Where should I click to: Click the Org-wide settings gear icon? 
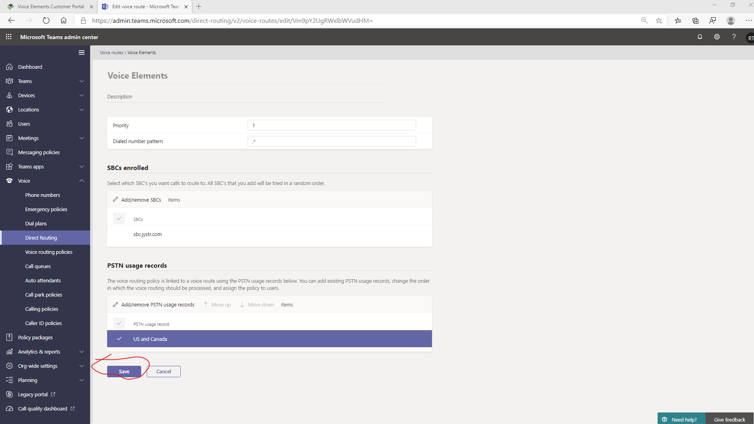[9, 366]
